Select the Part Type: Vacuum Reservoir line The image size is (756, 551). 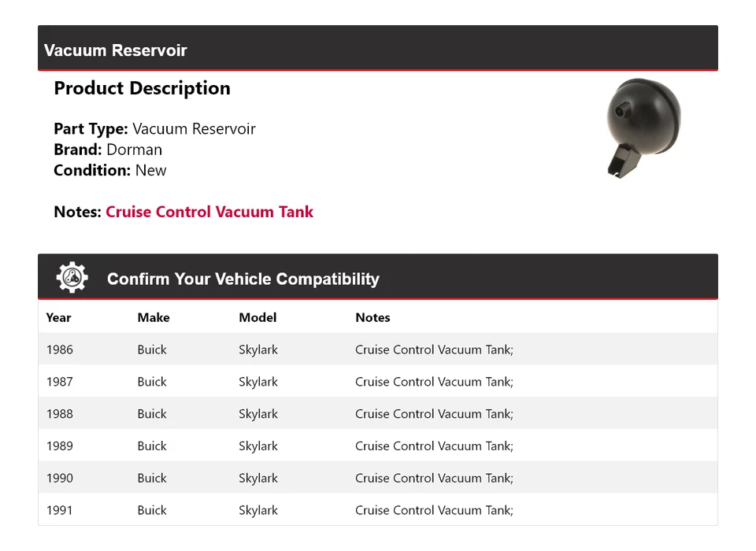pos(154,129)
